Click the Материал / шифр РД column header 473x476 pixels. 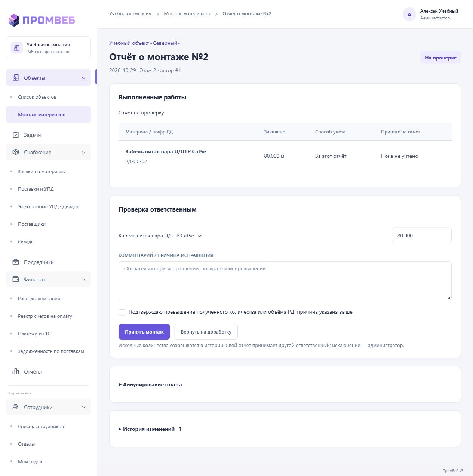pos(149,132)
